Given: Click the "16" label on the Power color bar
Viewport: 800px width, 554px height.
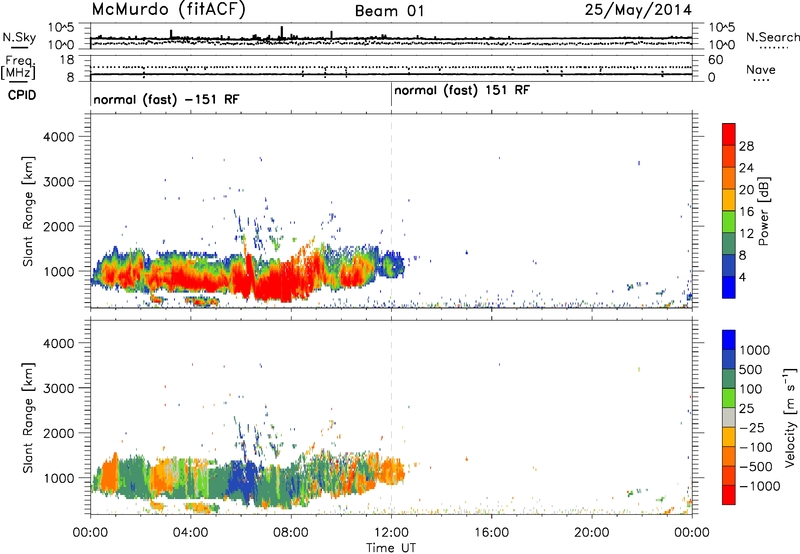Looking at the screenshot, I should 746,212.
